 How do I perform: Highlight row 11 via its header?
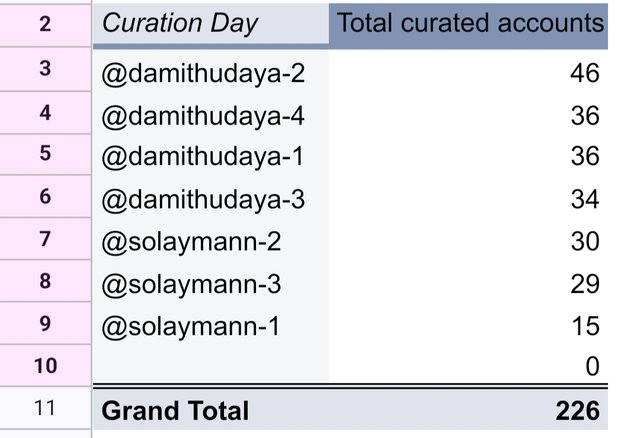pos(45,409)
